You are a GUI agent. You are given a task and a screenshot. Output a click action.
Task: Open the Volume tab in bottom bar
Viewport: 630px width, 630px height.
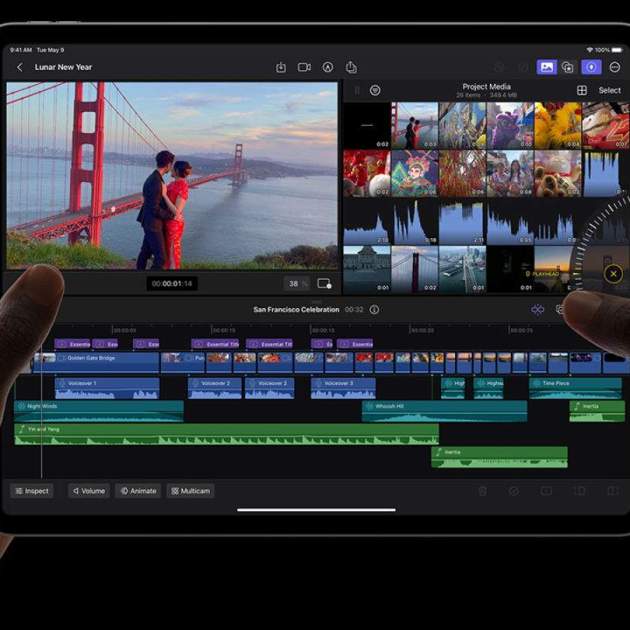click(x=88, y=491)
